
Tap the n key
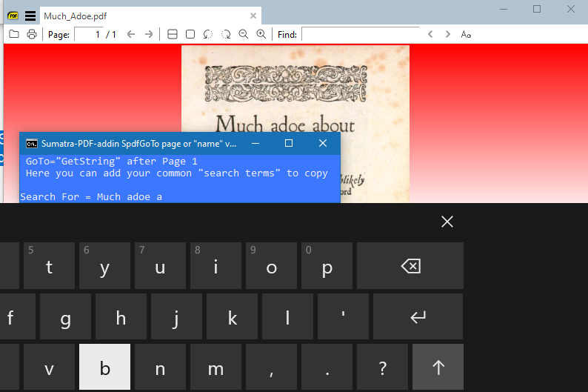(160, 368)
